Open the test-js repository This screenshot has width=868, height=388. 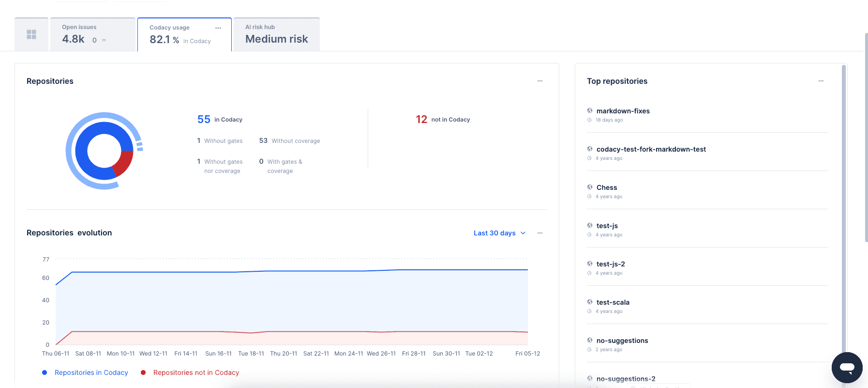607,226
